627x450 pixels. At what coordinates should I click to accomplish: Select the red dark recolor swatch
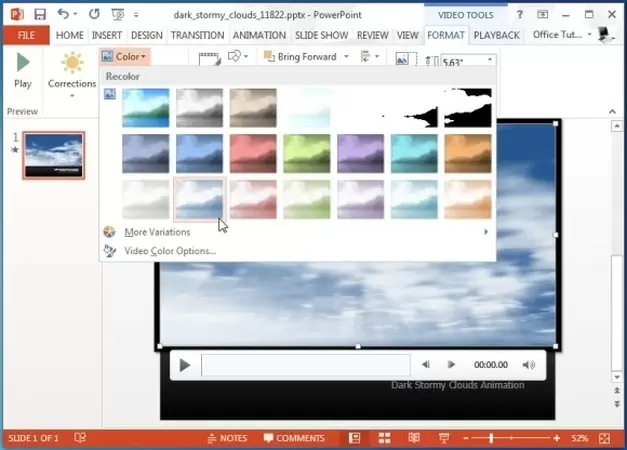pyautogui.click(x=253, y=153)
